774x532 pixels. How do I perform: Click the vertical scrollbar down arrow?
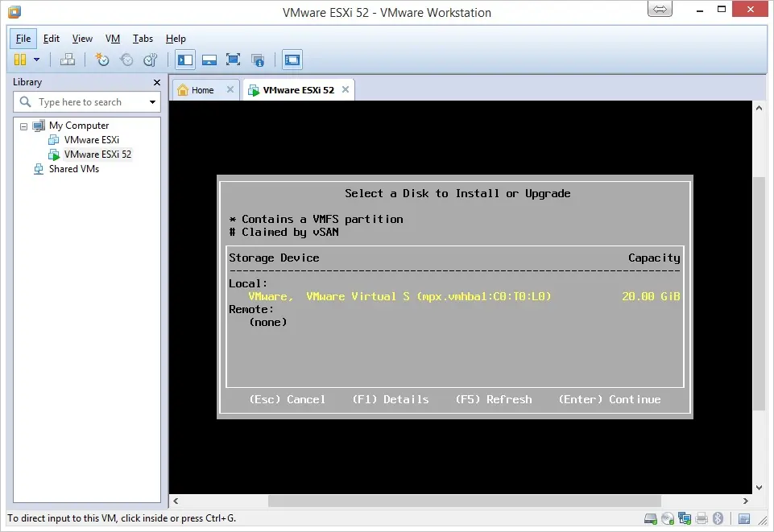click(x=760, y=488)
